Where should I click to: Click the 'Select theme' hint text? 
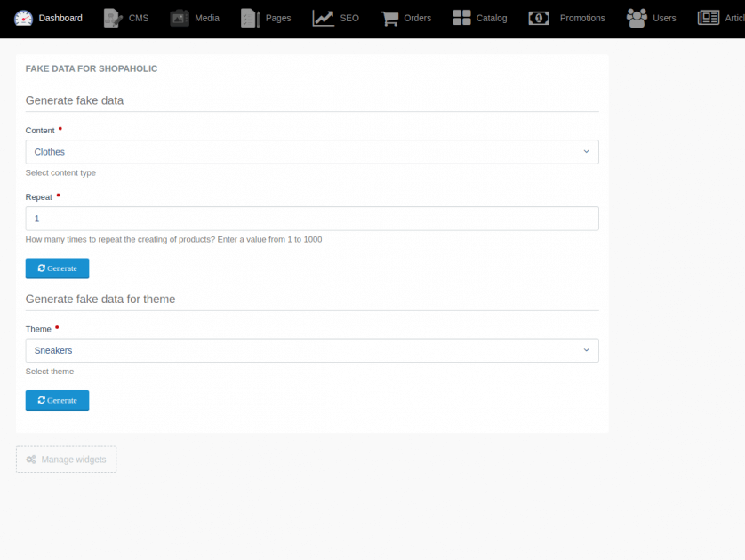(50, 372)
